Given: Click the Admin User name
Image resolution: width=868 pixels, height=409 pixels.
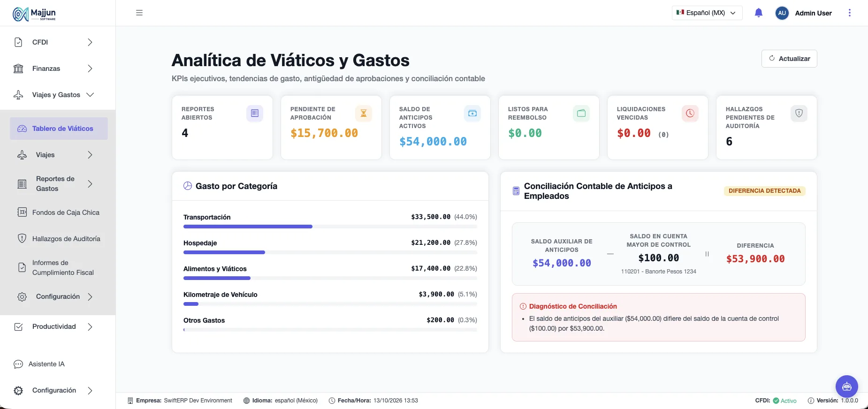Looking at the screenshot, I should tap(813, 13).
